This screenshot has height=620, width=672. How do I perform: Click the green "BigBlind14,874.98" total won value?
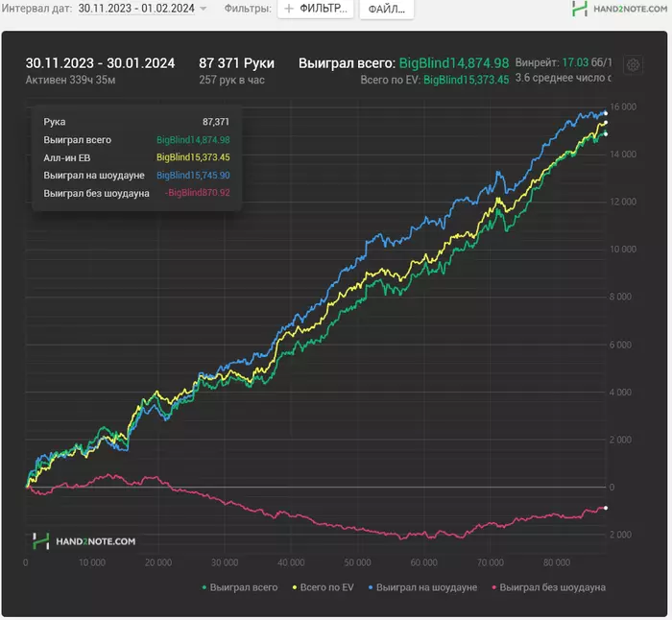(x=453, y=63)
